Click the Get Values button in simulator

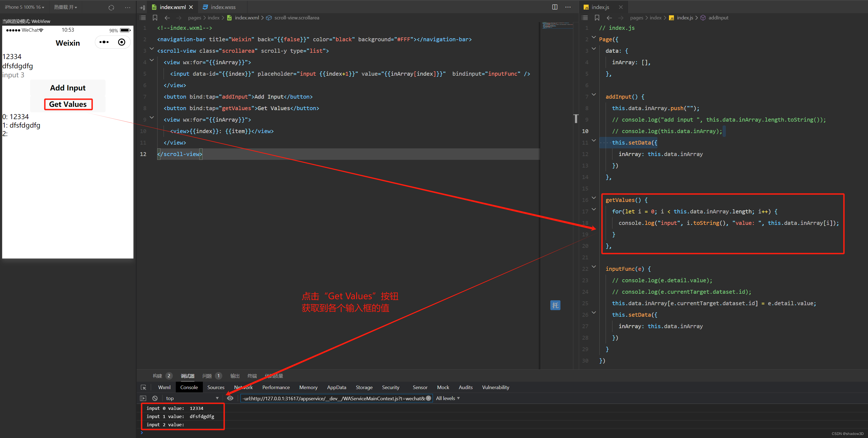coord(68,104)
